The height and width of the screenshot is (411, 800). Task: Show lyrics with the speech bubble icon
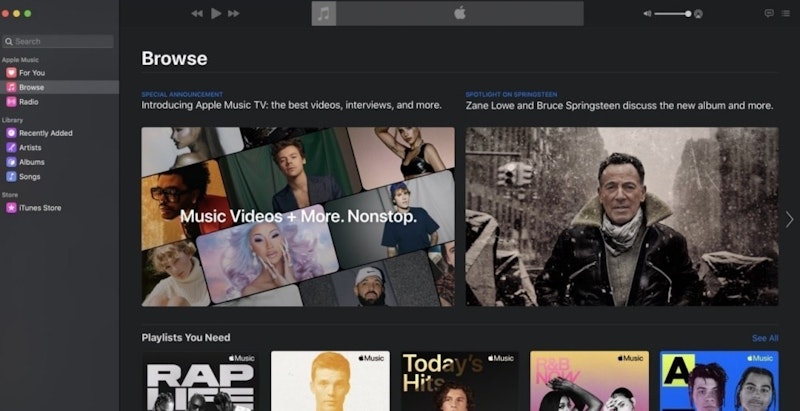769,14
